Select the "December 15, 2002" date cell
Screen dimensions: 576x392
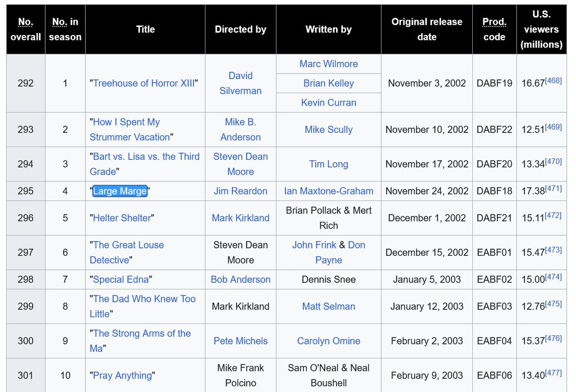click(427, 252)
